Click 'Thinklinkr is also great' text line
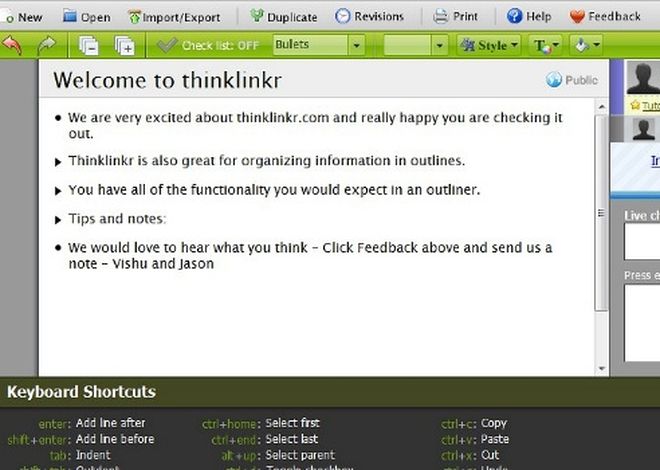Screen dimensions: 660x470 [x=267, y=161]
